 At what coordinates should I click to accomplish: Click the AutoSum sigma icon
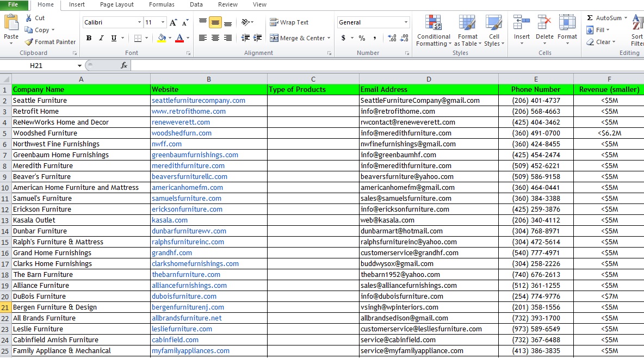point(590,18)
